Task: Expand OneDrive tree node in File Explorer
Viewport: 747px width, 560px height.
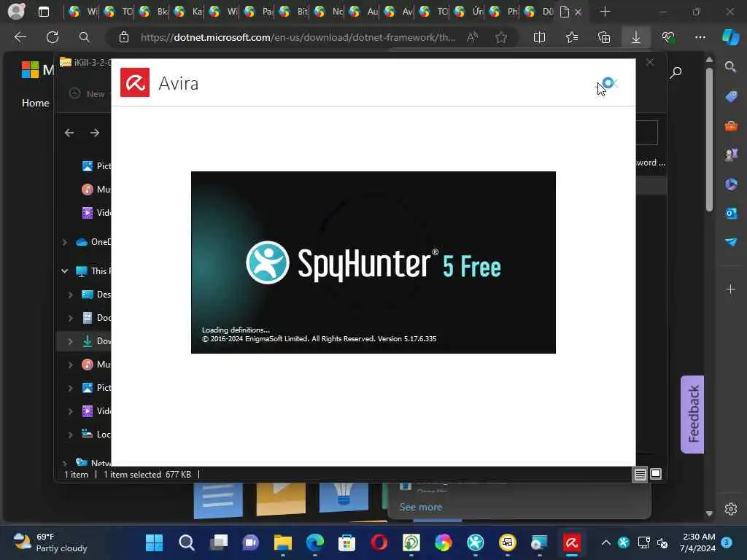Action: [x=65, y=242]
